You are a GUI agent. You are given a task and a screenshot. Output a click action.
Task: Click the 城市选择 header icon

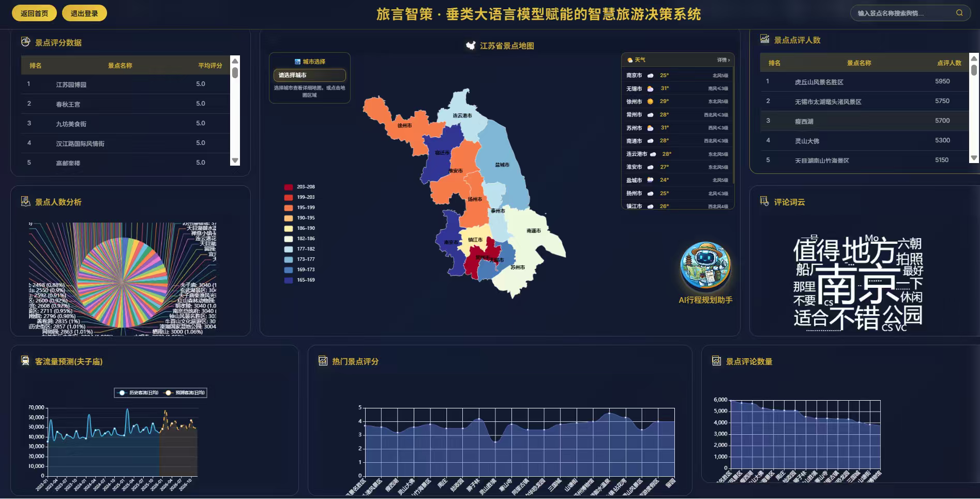(x=297, y=62)
